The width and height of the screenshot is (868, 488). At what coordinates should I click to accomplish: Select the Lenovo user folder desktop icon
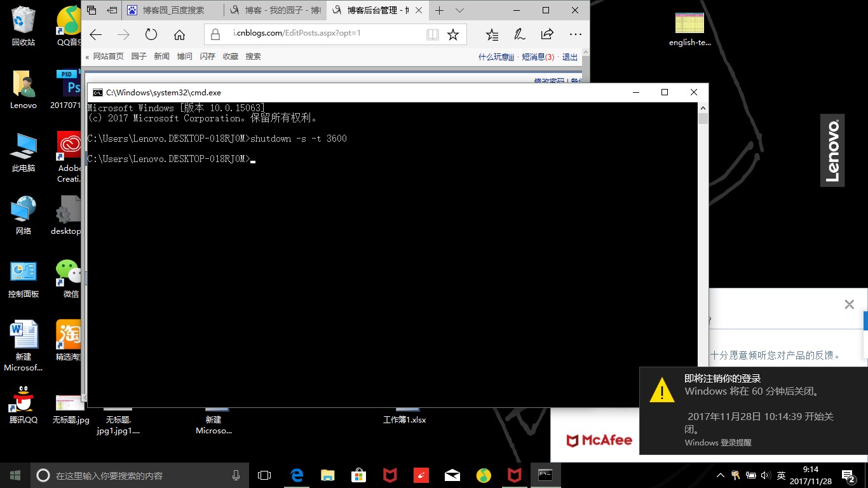pyautogui.click(x=24, y=90)
